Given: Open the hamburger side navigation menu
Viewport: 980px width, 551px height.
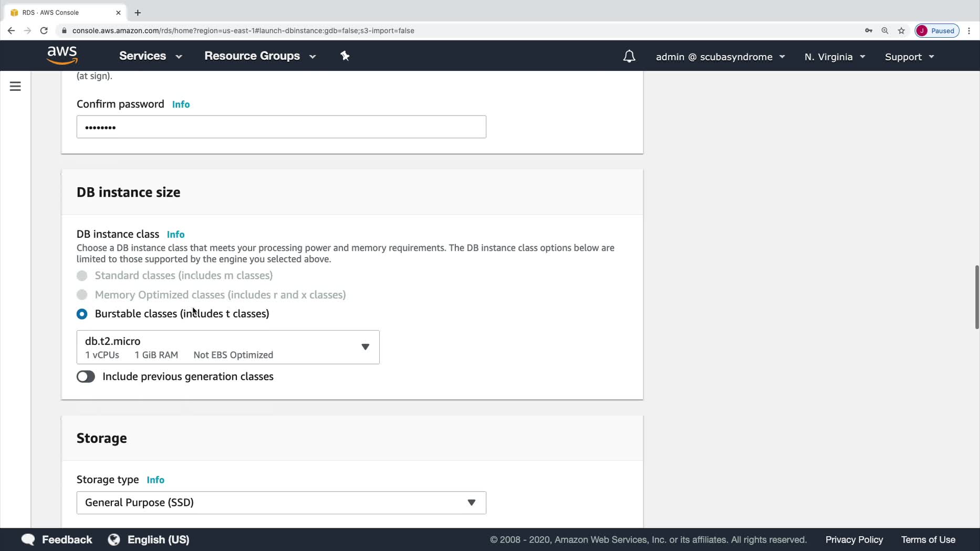Looking at the screenshot, I should 15,86.
